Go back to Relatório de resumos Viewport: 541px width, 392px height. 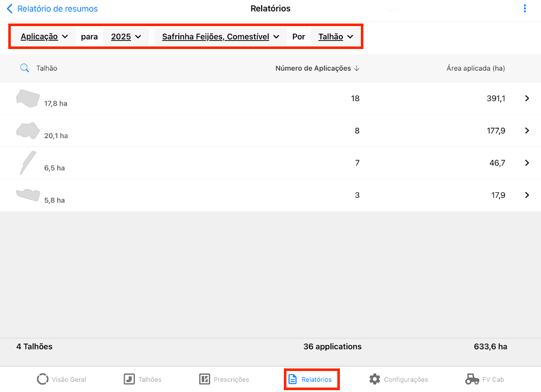[x=52, y=9]
